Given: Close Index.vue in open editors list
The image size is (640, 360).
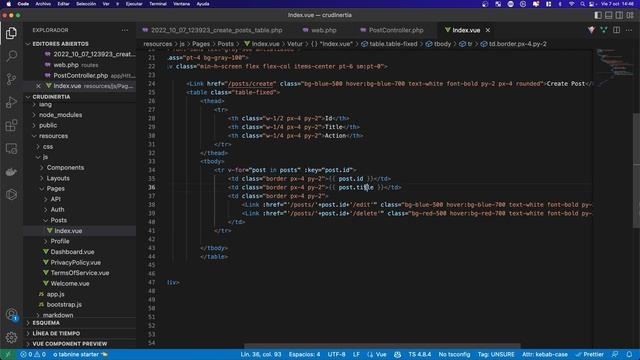Looking at the screenshot, I should point(38,86).
